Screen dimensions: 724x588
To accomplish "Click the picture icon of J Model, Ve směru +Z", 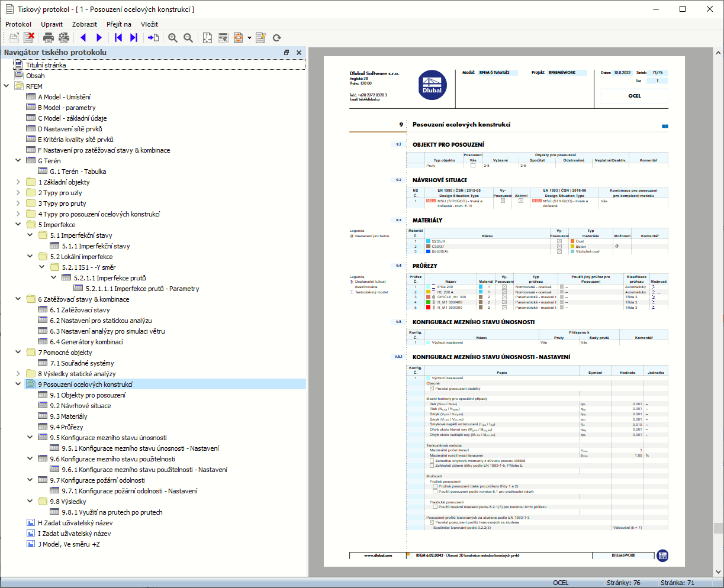I will (x=31, y=544).
